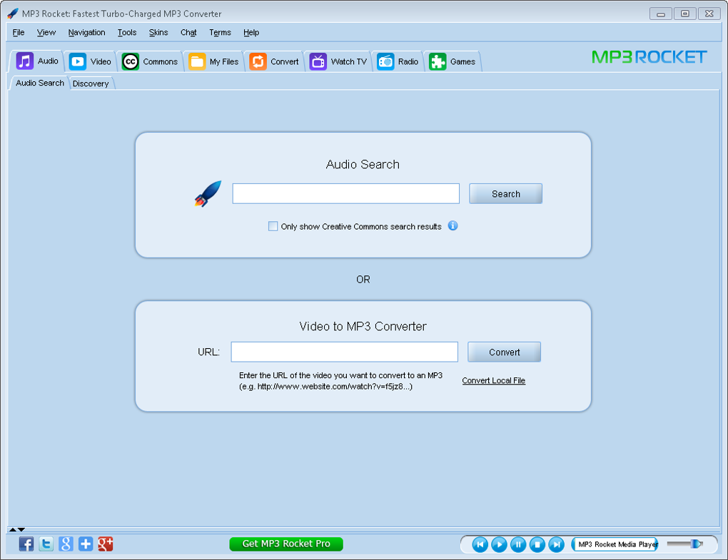This screenshot has width=728, height=560.
Task: Collapse panel using the up/down arrow toggle
Action: (16, 529)
